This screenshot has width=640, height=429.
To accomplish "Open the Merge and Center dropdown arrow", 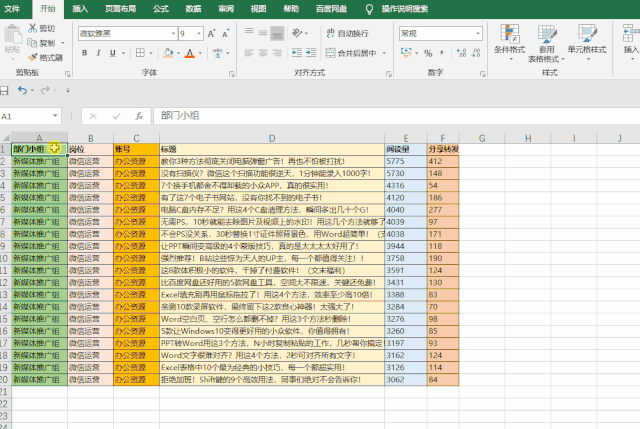I will [384, 53].
